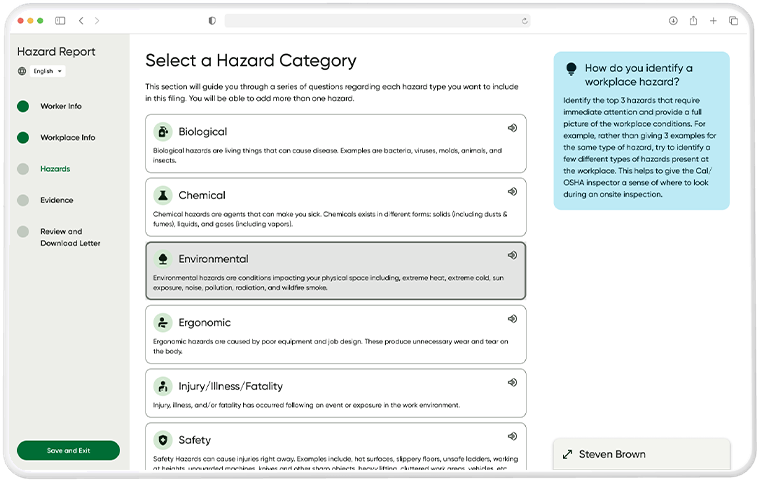Click Evidence step circle

23,200
